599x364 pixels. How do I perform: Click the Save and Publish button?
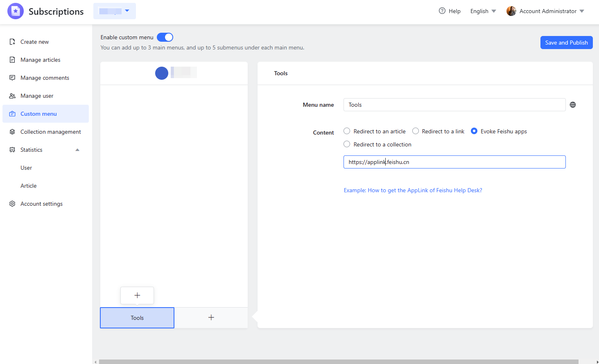pyautogui.click(x=566, y=42)
